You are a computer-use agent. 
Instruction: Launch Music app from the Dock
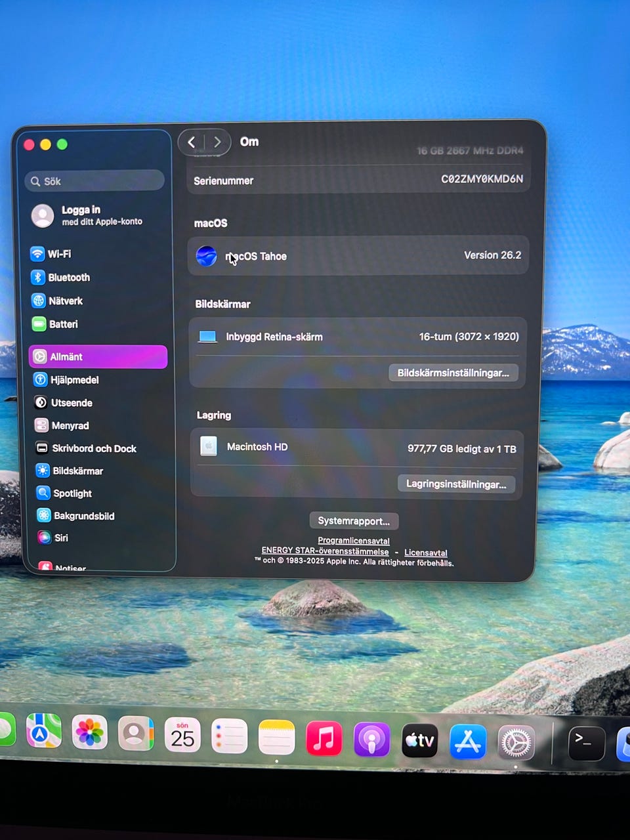pyautogui.click(x=324, y=738)
